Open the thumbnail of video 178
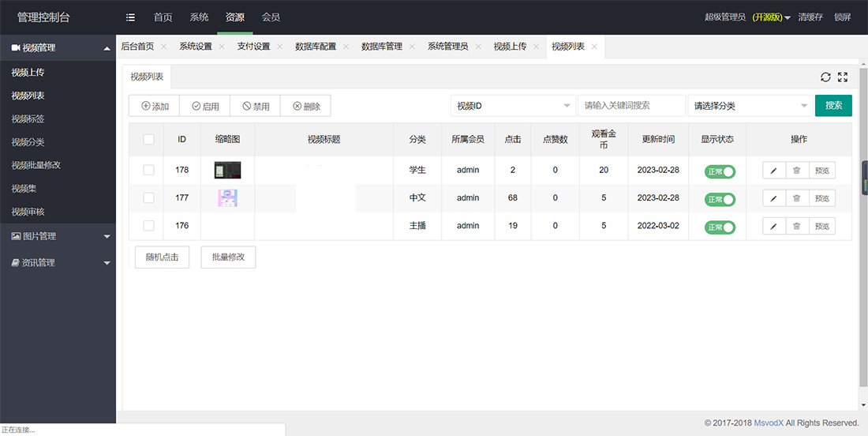 click(x=227, y=170)
